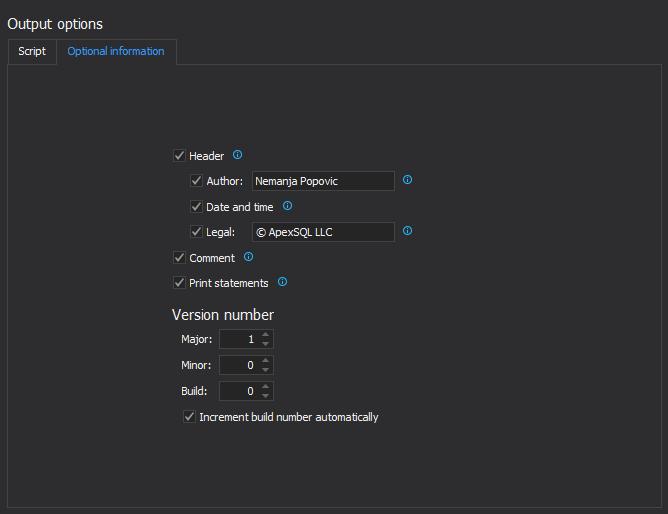Click the info icon next to Print statements
668x514 pixels.
point(282,282)
